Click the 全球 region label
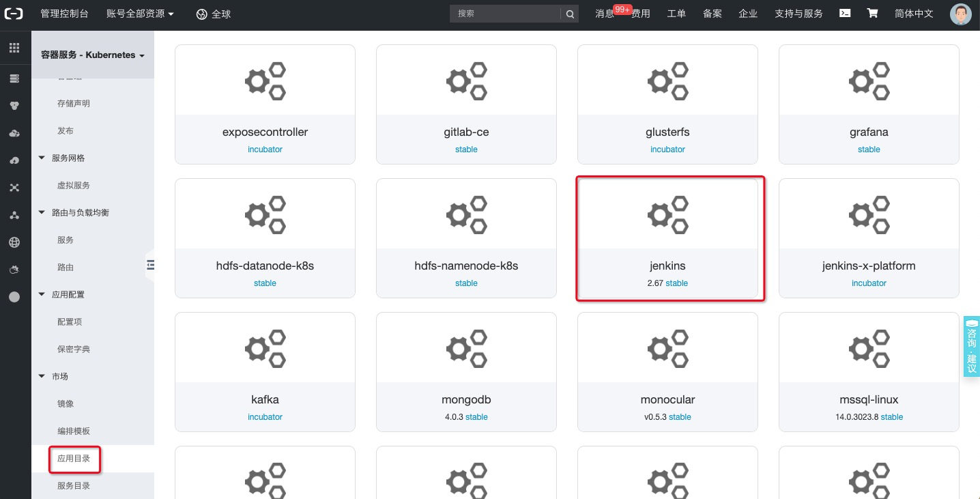Screen dimensions: 980x499 (221, 14)
